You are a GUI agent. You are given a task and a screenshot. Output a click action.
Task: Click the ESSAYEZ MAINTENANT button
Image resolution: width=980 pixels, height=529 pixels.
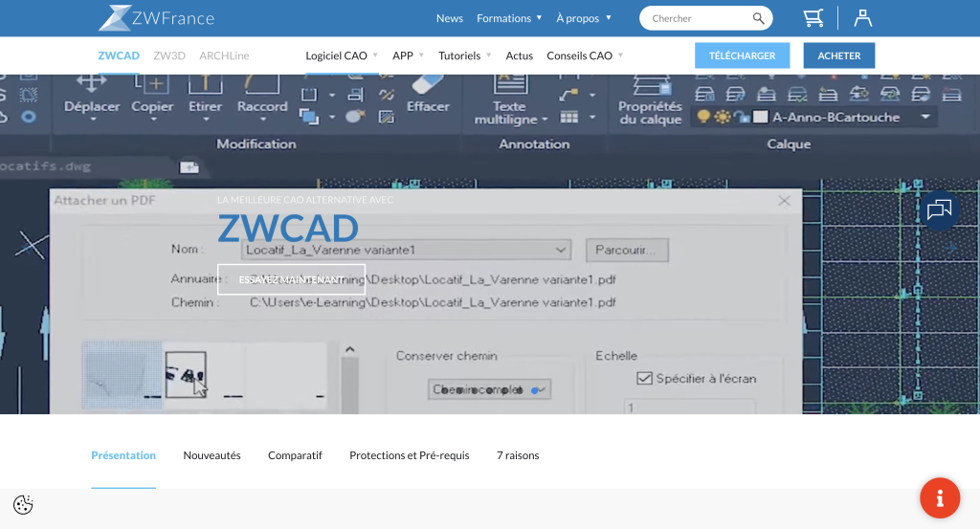(291, 279)
